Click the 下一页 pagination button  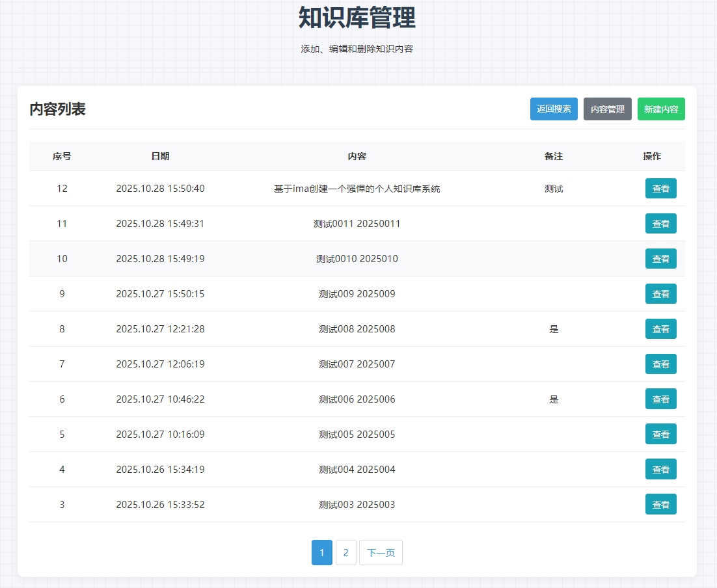point(381,553)
